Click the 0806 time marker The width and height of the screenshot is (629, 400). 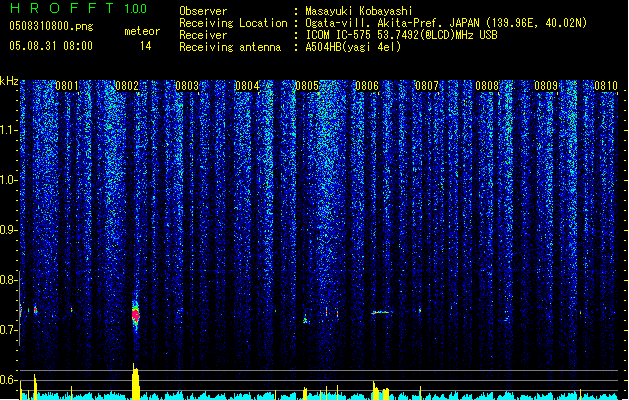pyautogui.click(x=367, y=86)
